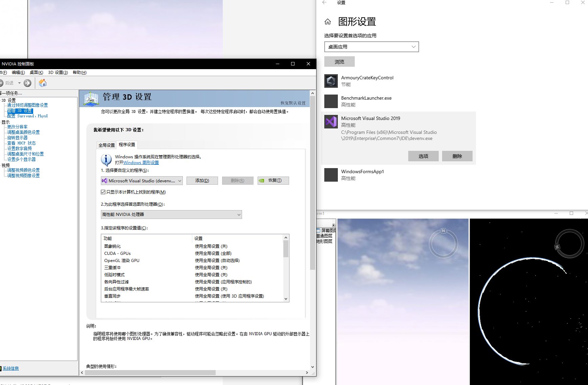Click 选项 for Visual Studio 2019
588x385 pixels.
click(423, 156)
